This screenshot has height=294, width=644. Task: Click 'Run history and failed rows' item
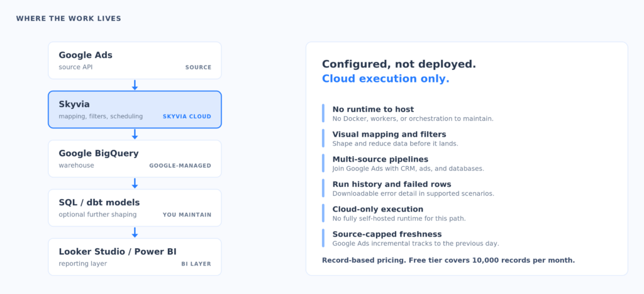392,184
